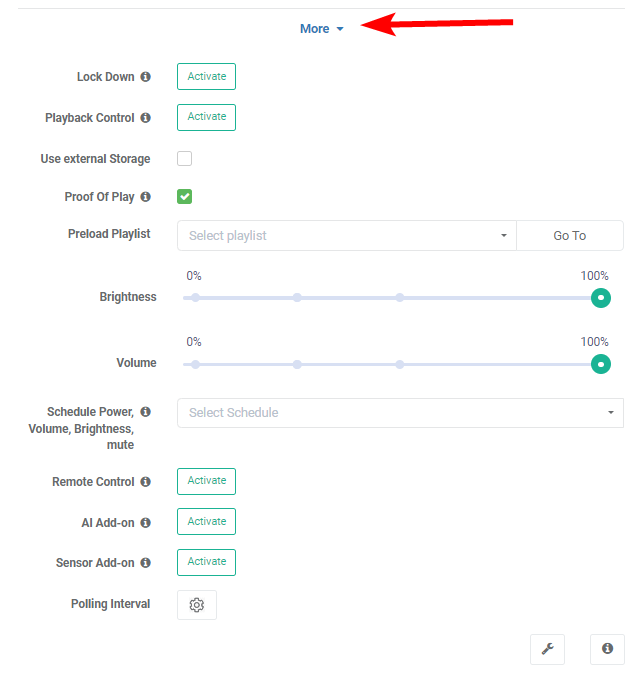Uncheck the Proof Of Play checkbox
Viewport: 641px width, 681px height.
click(185, 197)
